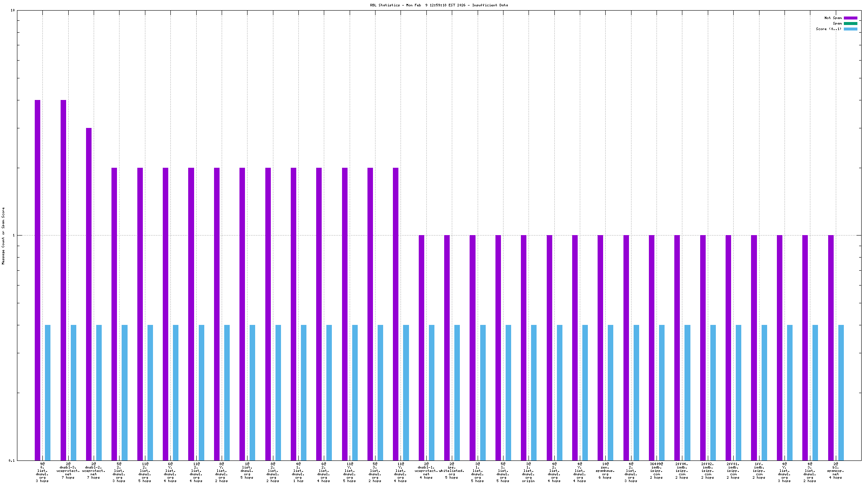
Task: Click the blue Score legend swatch
Action: (x=850, y=29)
